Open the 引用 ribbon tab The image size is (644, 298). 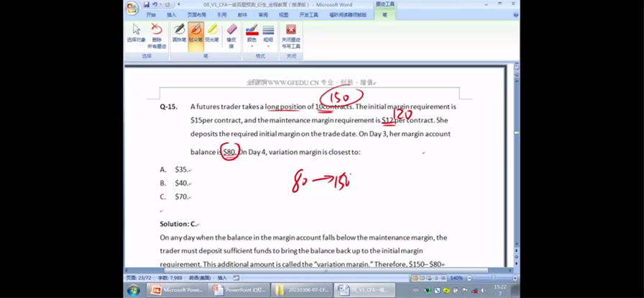222,15
